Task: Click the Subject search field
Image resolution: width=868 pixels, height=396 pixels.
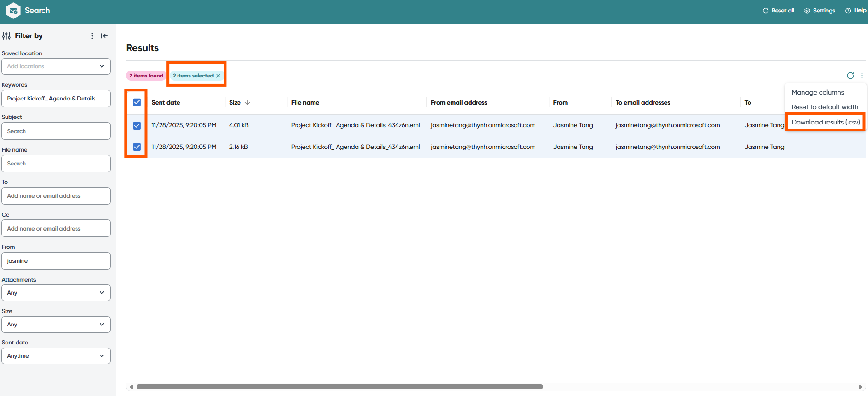Action: [x=56, y=131]
